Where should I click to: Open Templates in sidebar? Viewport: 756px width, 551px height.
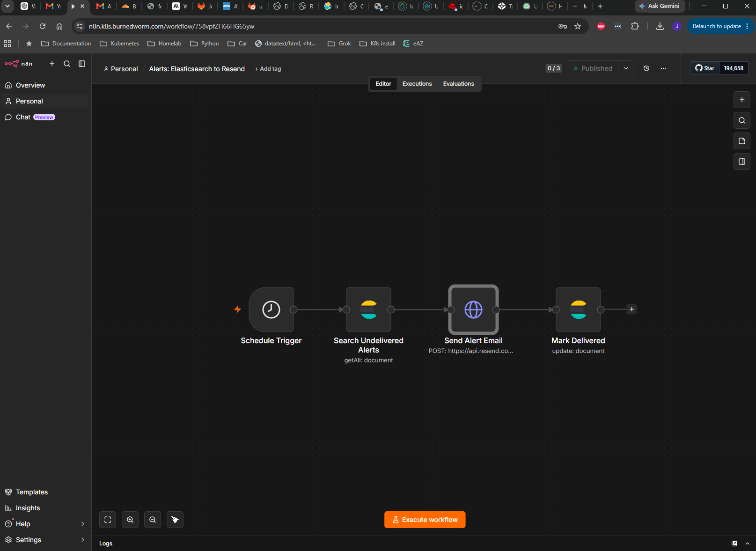click(x=44, y=492)
